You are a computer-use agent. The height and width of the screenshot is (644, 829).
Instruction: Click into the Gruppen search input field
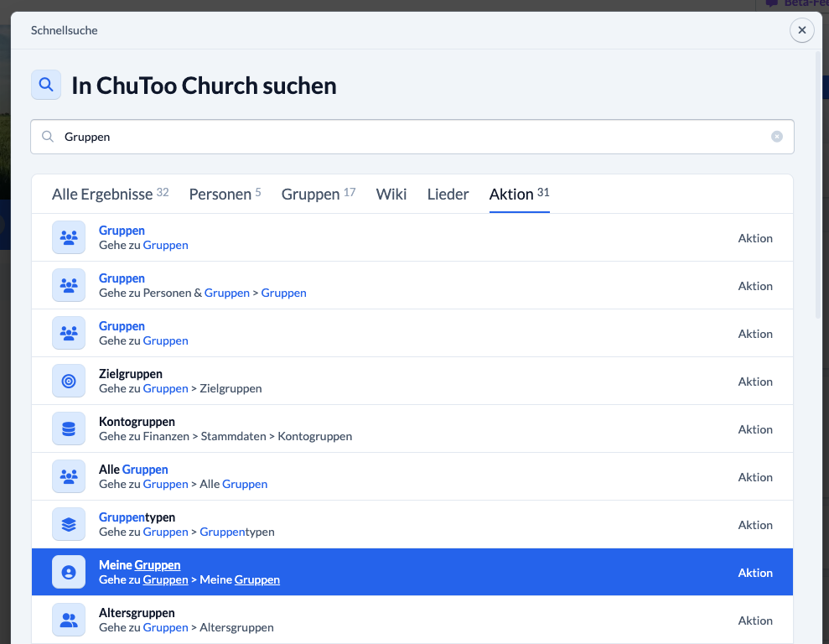point(412,137)
